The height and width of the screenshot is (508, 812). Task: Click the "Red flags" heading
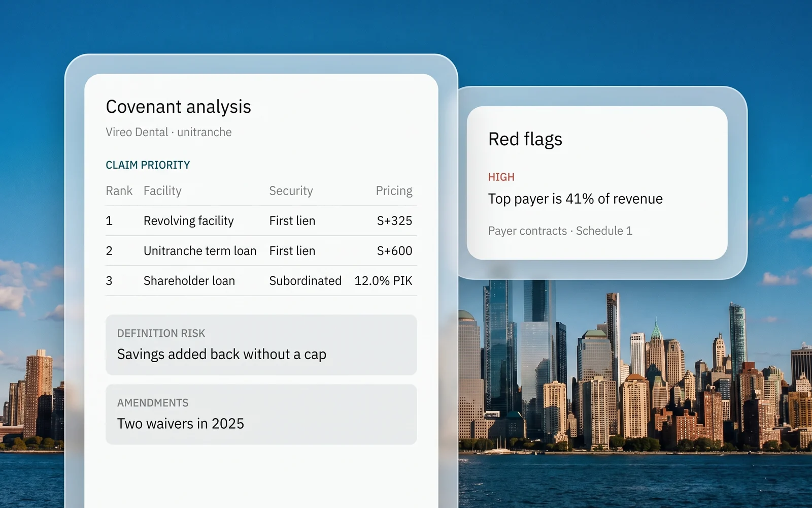(525, 139)
